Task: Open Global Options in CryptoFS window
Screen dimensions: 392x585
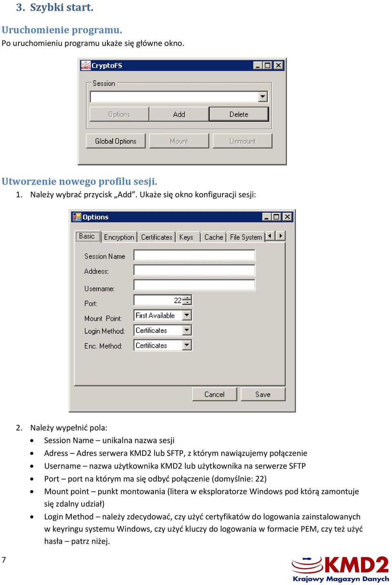Action: pyautogui.click(x=116, y=141)
